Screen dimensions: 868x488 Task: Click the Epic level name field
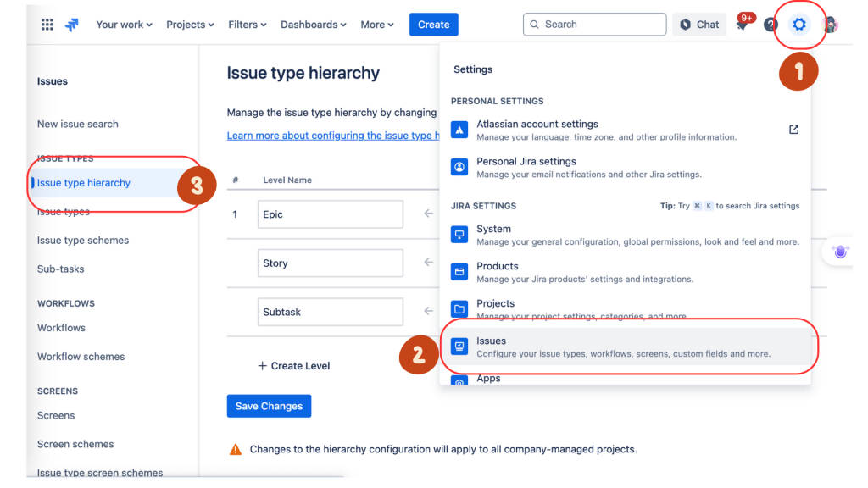(330, 214)
